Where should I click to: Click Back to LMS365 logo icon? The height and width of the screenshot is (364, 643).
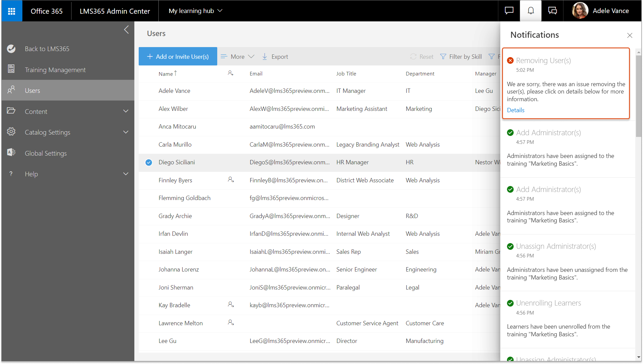(x=11, y=49)
